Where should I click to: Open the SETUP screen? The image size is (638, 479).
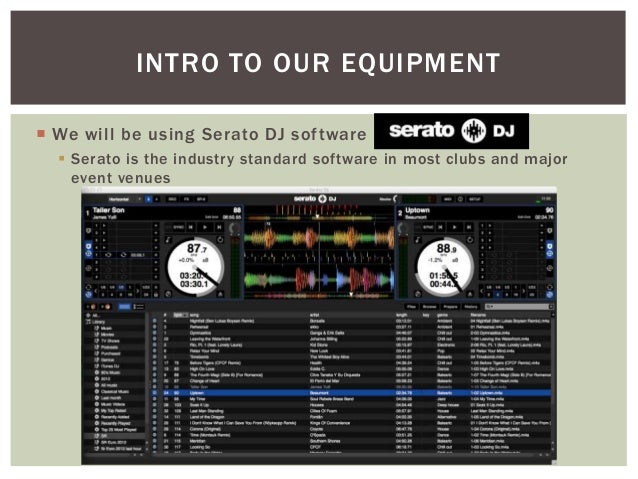pos(475,199)
